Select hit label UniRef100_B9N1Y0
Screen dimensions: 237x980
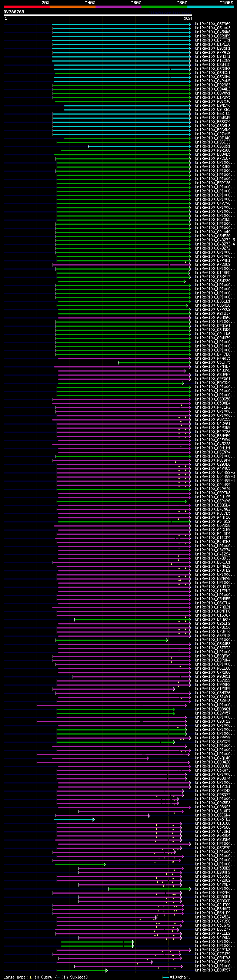213,105
